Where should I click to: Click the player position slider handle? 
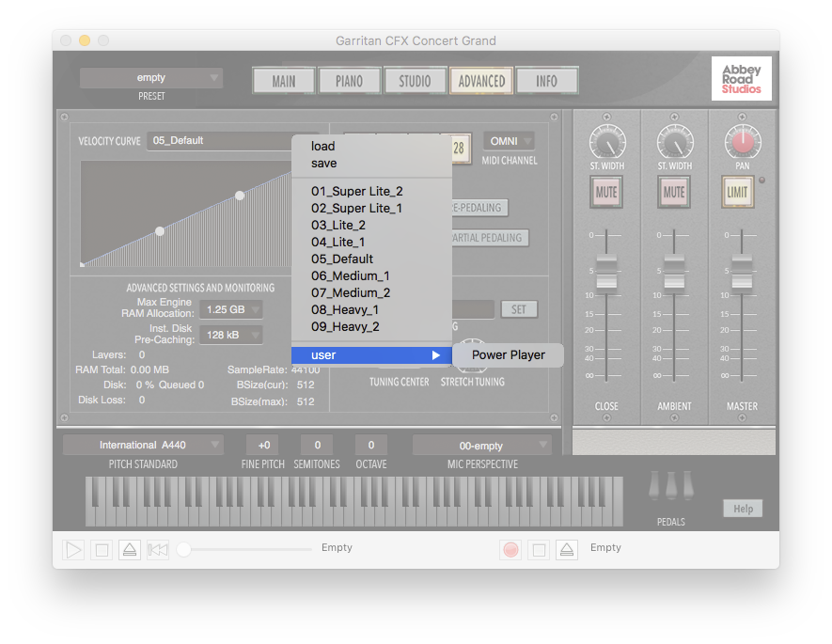[183, 550]
